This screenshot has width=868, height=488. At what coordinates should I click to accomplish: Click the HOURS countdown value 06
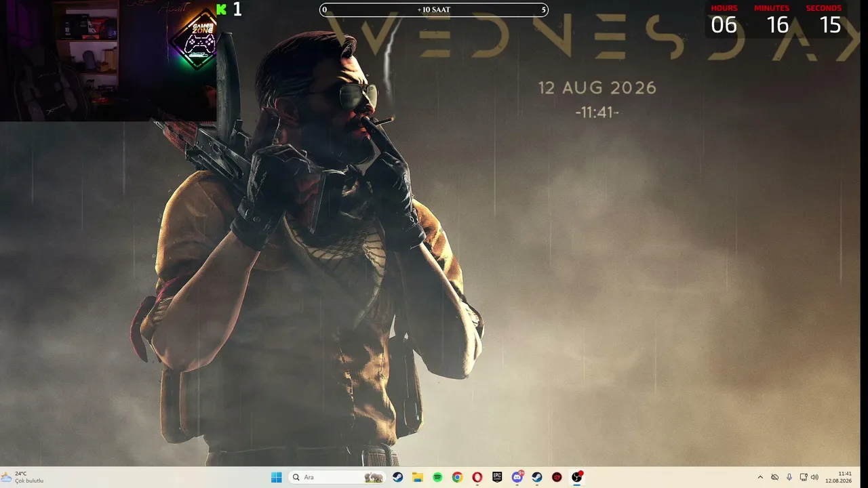[x=724, y=25]
